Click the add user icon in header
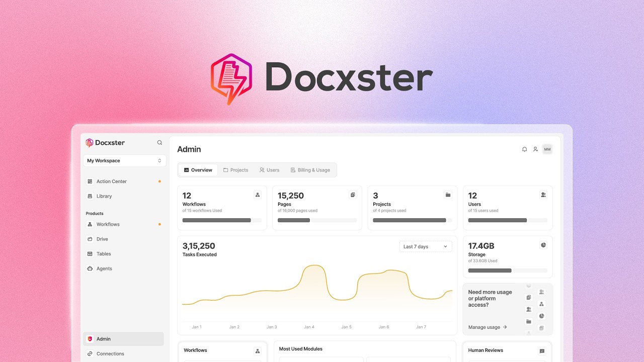This screenshot has height=362, width=644. coord(535,149)
